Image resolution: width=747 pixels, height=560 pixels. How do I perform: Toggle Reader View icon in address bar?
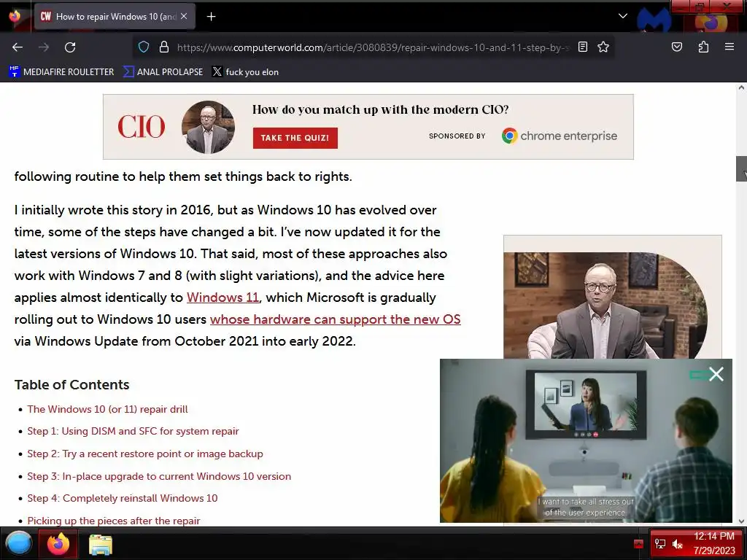(x=583, y=47)
